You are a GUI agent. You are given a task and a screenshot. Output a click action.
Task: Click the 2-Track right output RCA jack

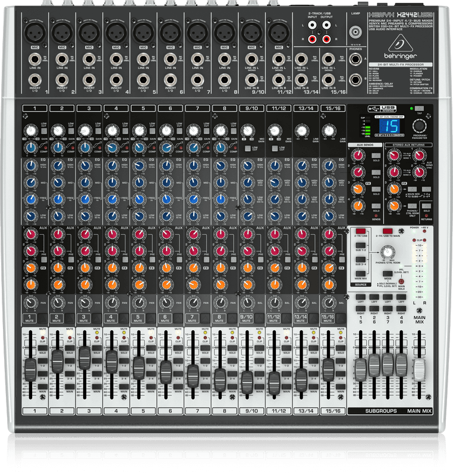coord(326,39)
